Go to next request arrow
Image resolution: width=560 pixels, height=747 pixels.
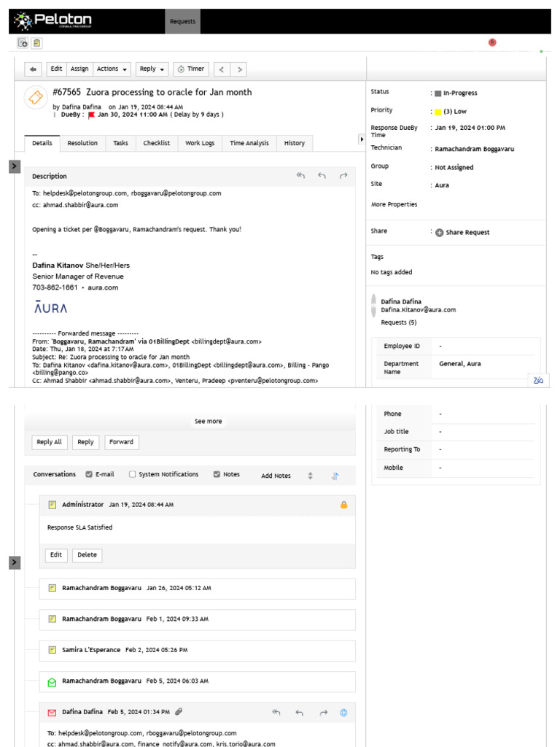coord(239,69)
